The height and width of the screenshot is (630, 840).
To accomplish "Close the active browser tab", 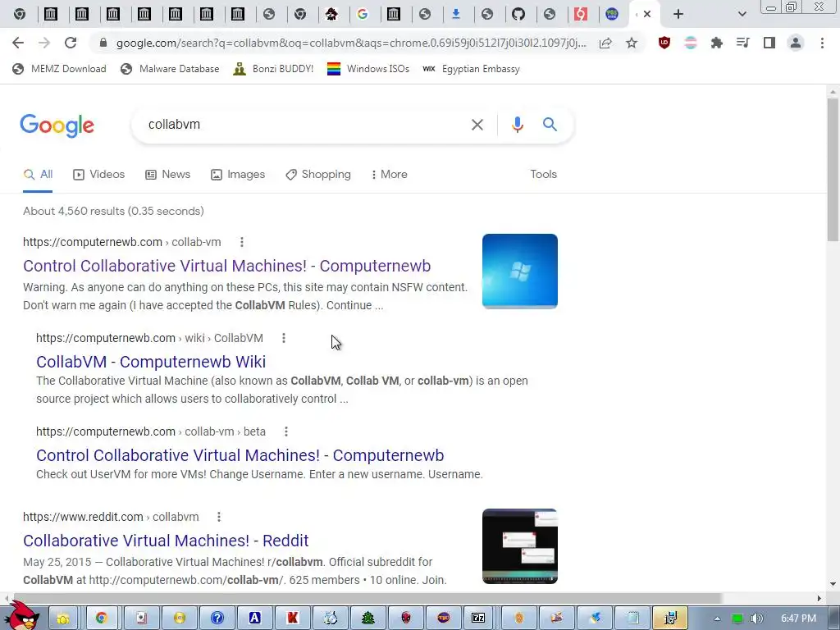I will (x=647, y=14).
